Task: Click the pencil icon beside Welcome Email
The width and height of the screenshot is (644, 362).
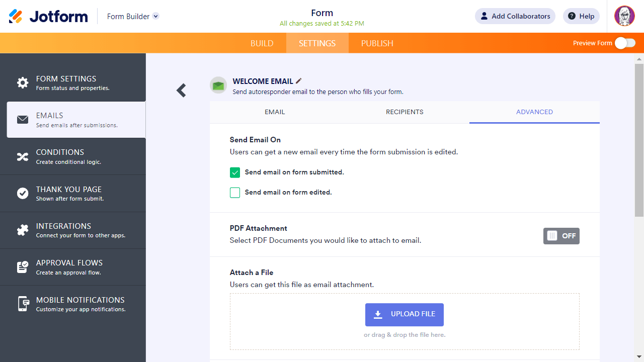Action: click(x=299, y=81)
